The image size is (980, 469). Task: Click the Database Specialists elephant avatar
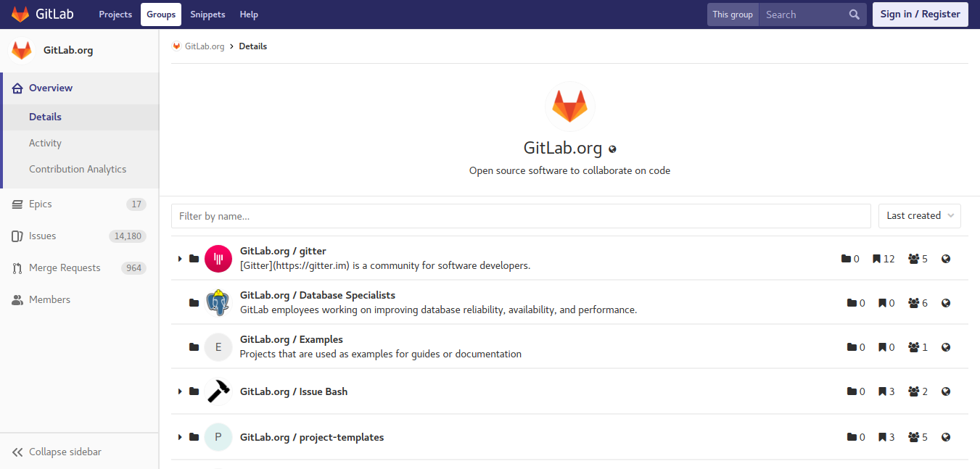click(x=218, y=303)
